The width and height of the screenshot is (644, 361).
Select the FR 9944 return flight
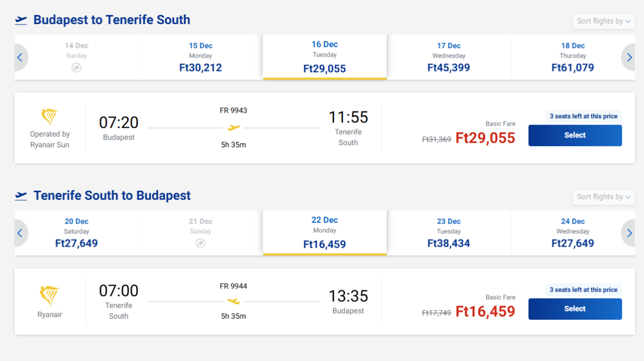[x=575, y=309]
